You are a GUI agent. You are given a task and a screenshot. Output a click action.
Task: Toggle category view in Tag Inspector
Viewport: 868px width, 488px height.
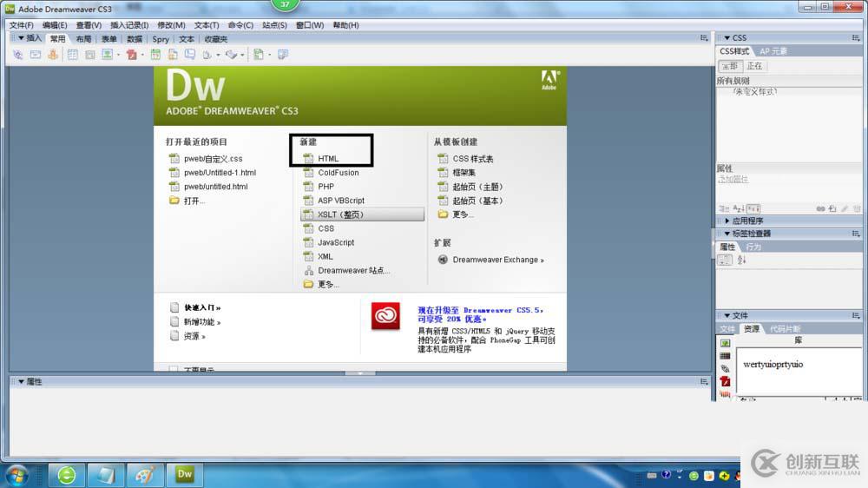coord(725,260)
